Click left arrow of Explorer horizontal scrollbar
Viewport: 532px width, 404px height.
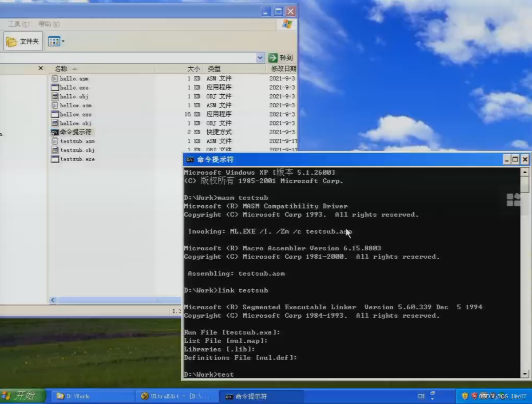pyautogui.click(x=53, y=300)
